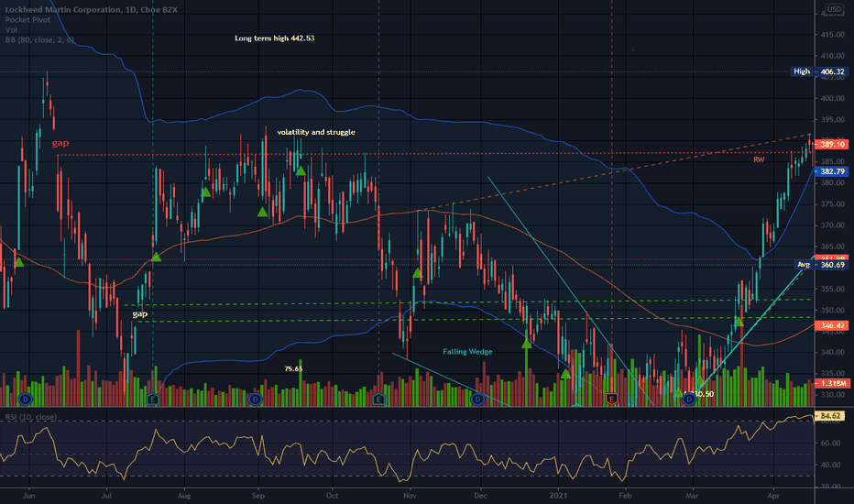
Task: Click the 40.00 RSI axis label
Action: (x=831, y=465)
